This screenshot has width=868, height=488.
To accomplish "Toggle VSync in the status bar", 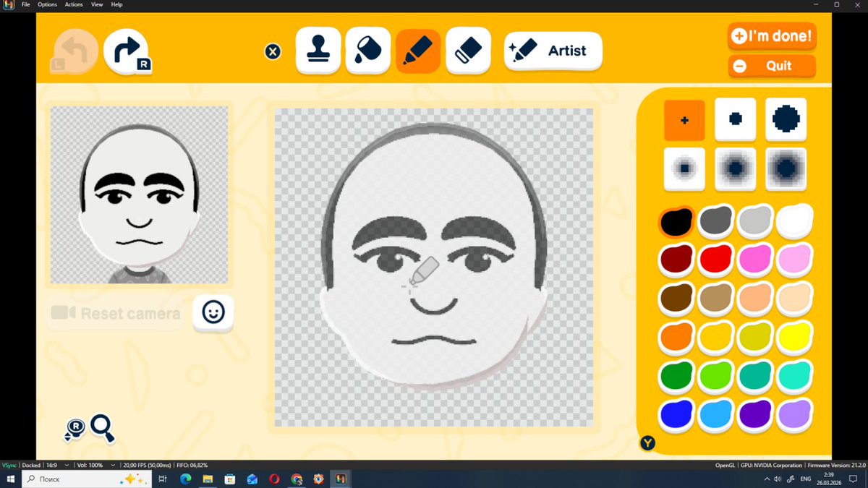I will click(x=9, y=465).
